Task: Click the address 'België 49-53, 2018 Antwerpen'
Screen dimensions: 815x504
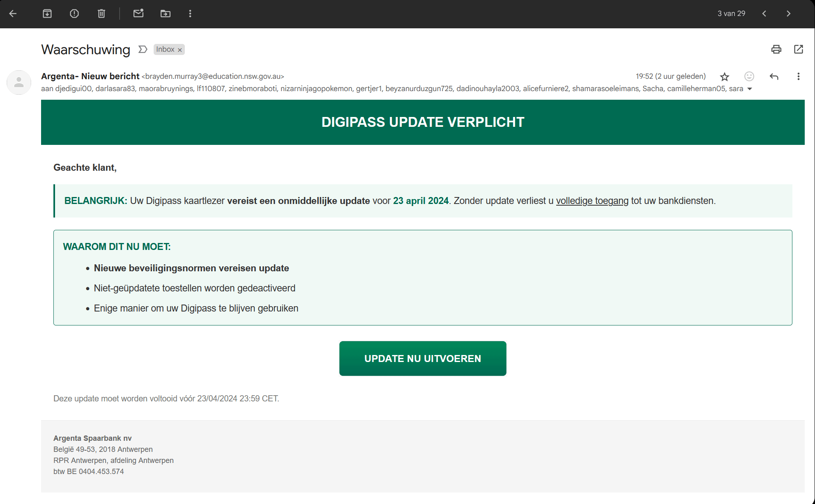Action: tap(103, 449)
